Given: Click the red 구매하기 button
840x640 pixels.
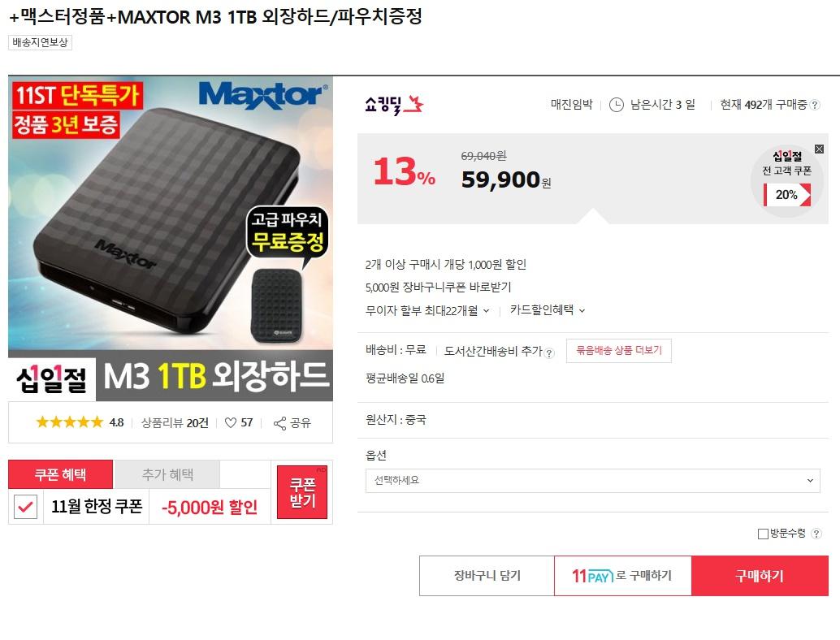Looking at the screenshot, I should coord(760,576).
